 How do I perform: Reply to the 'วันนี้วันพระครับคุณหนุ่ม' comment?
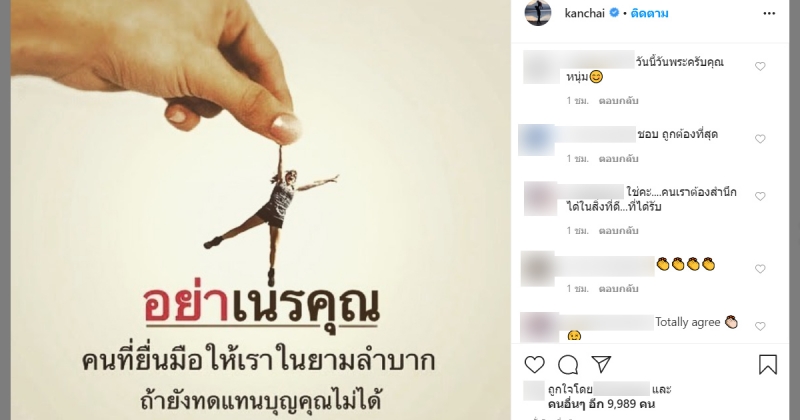tap(618, 101)
